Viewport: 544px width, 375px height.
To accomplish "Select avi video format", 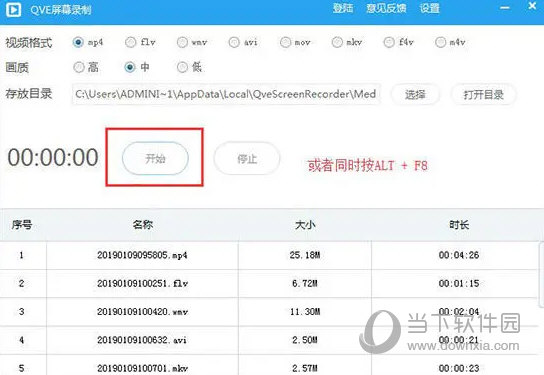I will coord(234,42).
